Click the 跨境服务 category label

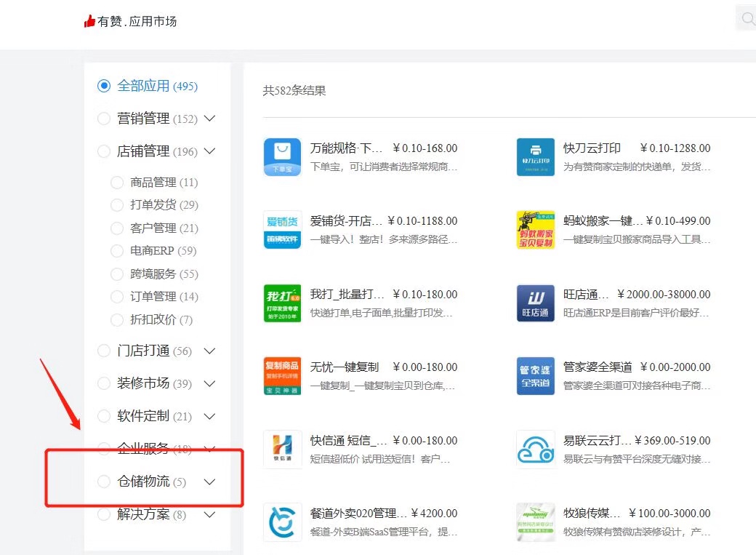pyautogui.click(x=153, y=274)
